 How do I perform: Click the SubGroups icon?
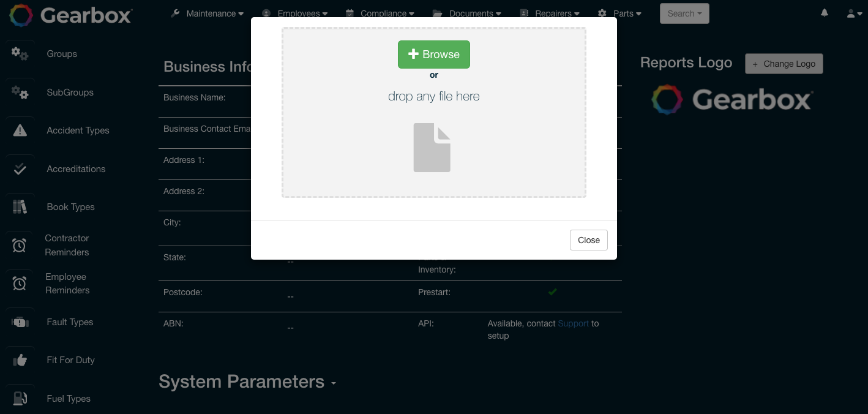click(20, 92)
